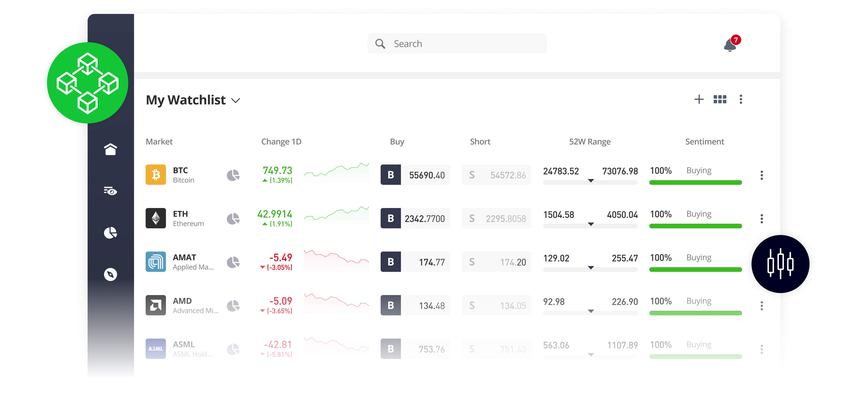Open the BTC row three-dot menu
The height and width of the screenshot is (394, 868).
click(x=762, y=175)
